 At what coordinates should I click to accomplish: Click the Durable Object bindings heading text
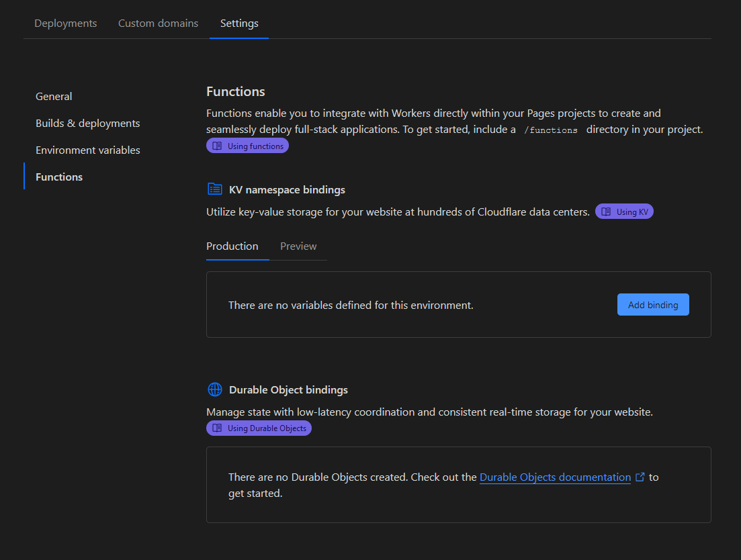coord(288,390)
